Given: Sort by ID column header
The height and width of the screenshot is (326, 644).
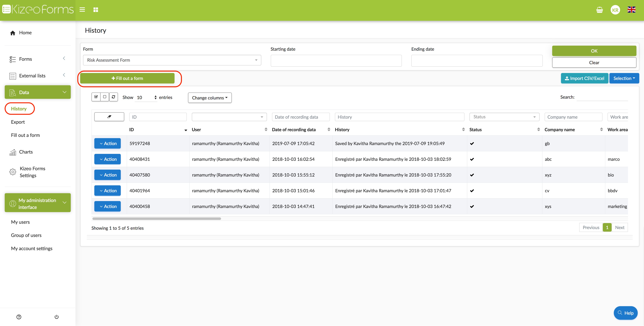Looking at the screenshot, I should click(158, 130).
